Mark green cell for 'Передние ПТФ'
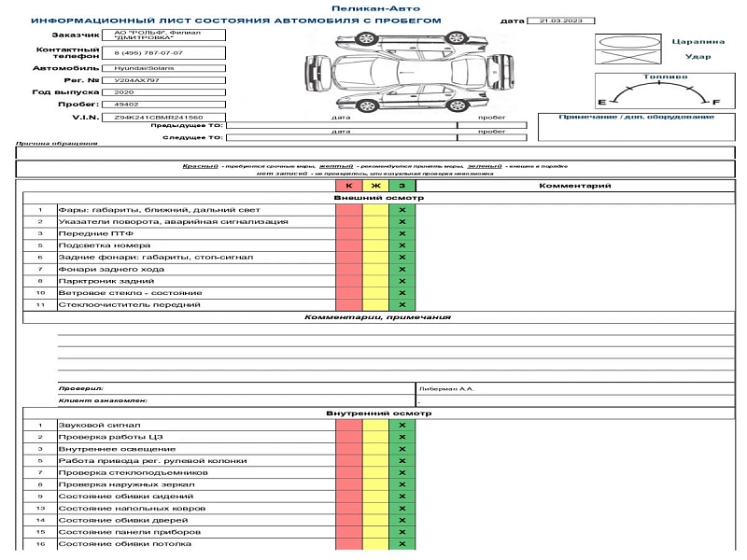The width and height of the screenshot is (747, 560). coord(402,233)
